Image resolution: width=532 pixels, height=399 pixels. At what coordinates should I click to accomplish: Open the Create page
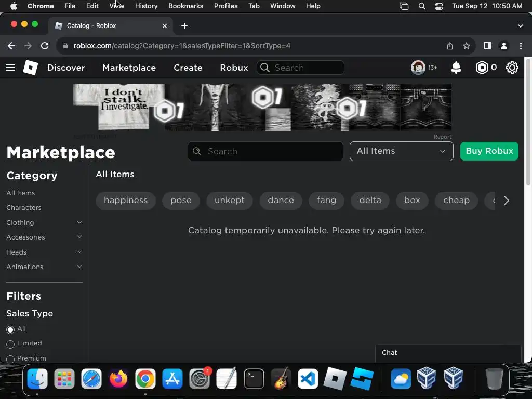tap(188, 68)
